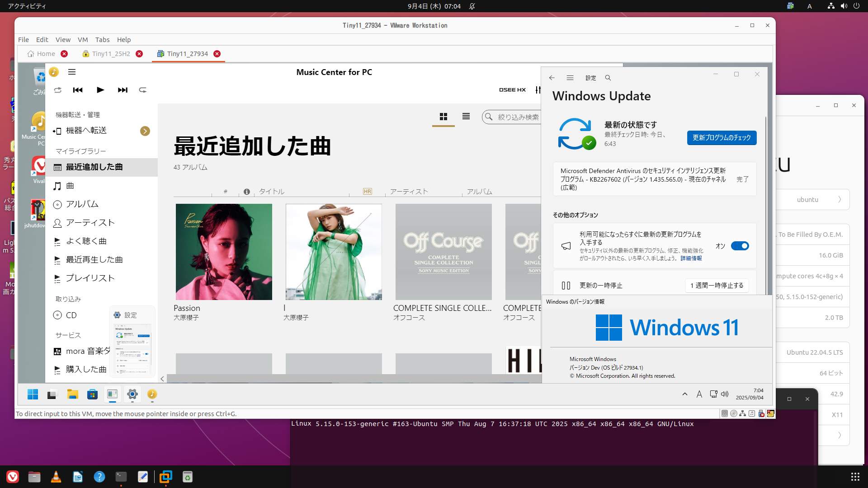
Task: Toggle DSEE HX sound enhancement
Action: tap(512, 90)
